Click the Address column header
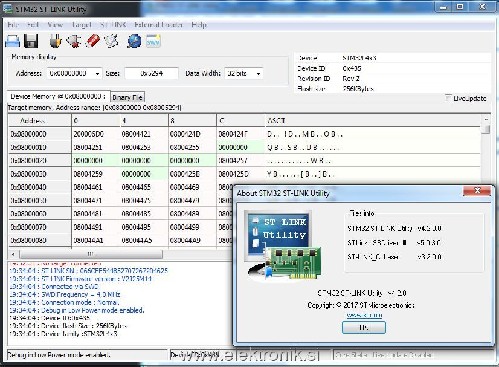The image size is (499, 367). 40,120
